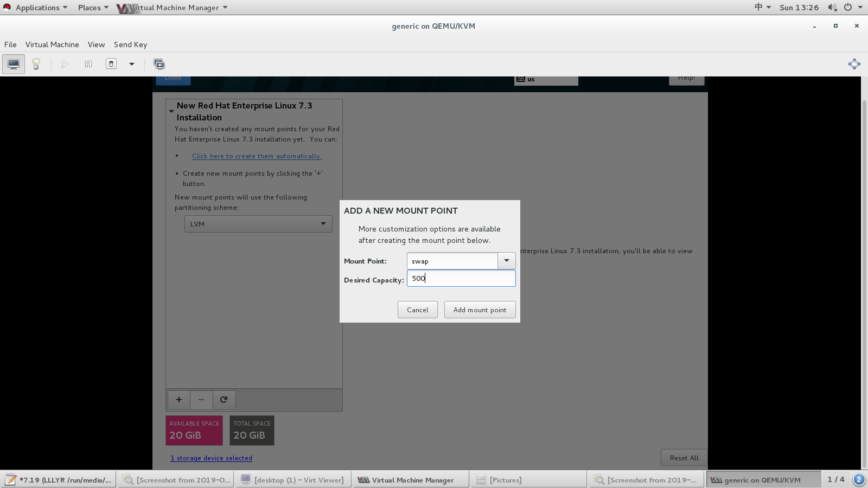This screenshot has width=868, height=488.
Task: Click link to create mount points automatically
Action: pos(257,156)
